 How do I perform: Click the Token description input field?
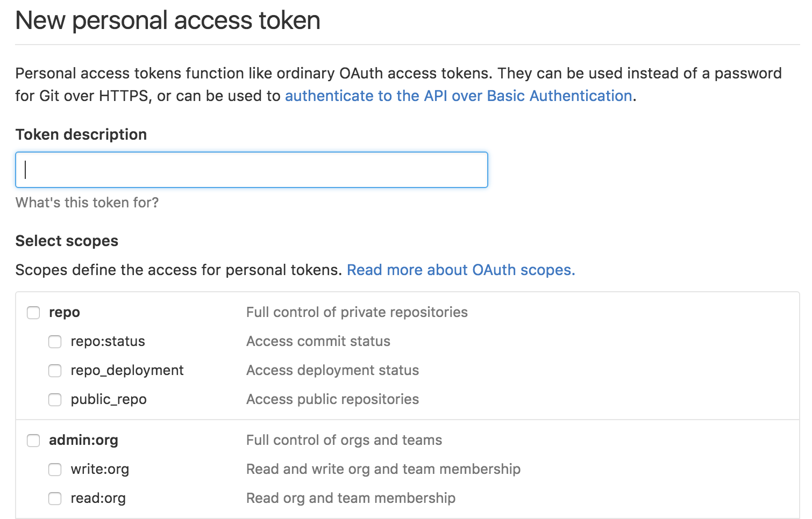(251, 169)
